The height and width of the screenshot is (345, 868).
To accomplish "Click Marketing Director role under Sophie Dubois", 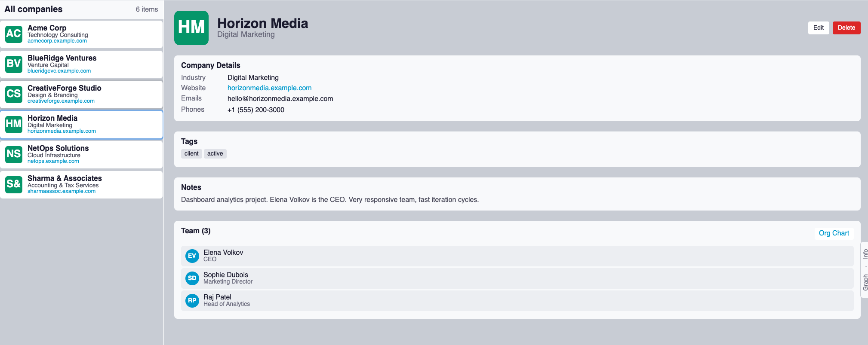I will tap(228, 282).
